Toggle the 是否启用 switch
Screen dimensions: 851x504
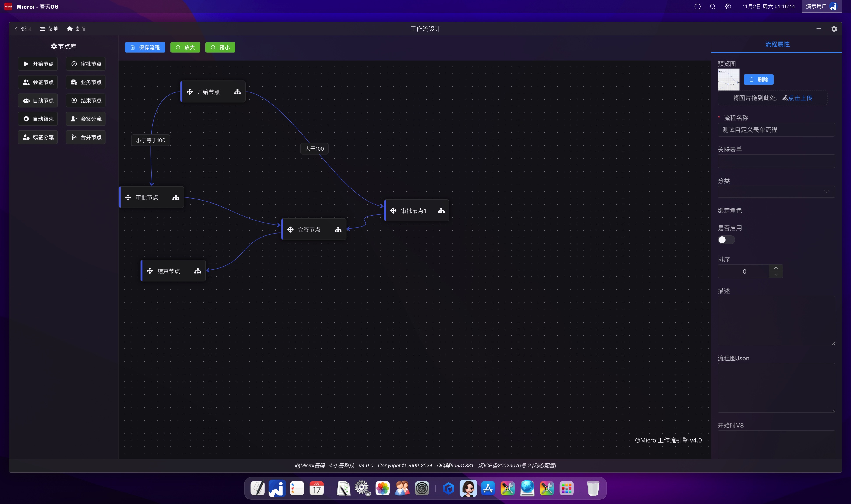click(x=726, y=240)
